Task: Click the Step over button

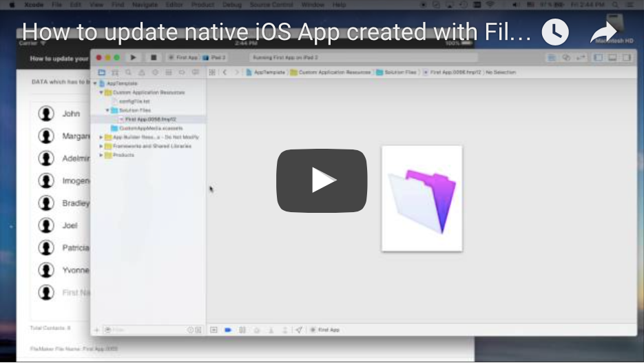Action: click(257, 330)
